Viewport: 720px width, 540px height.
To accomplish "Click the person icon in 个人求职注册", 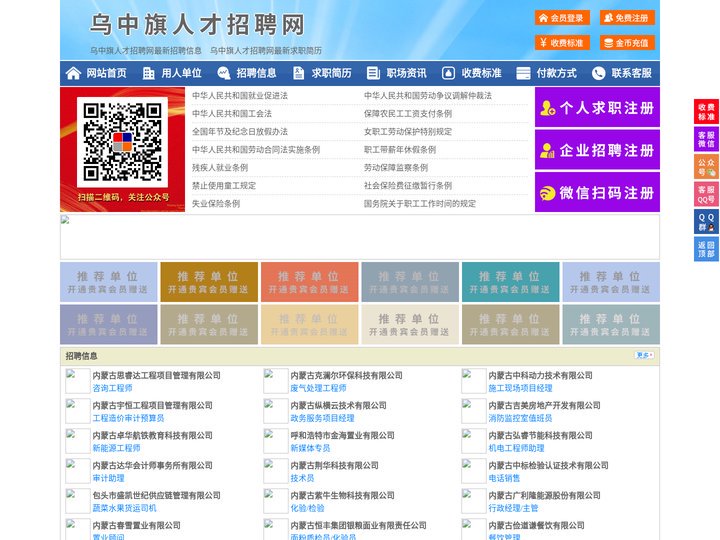I will click(x=547, y=108).
